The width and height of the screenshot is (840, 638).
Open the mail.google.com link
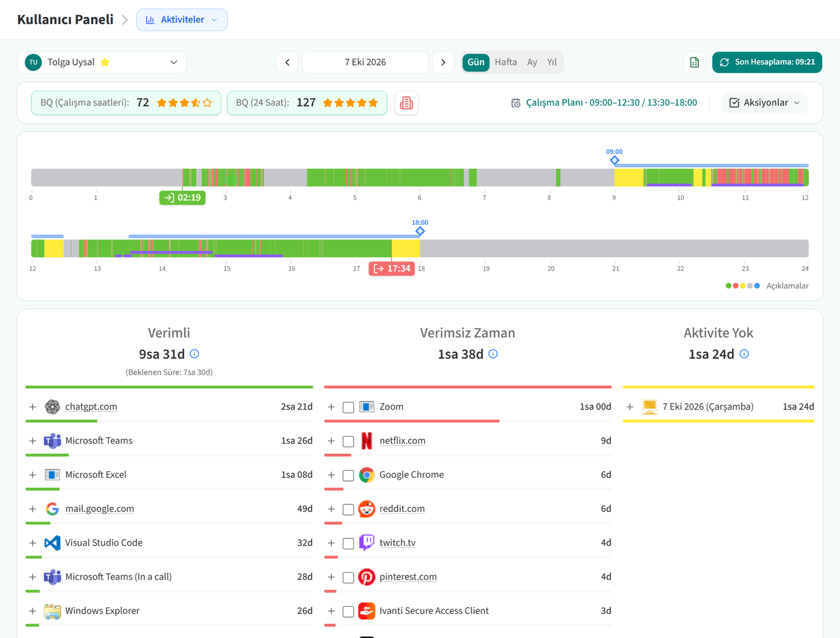point(100,509)
